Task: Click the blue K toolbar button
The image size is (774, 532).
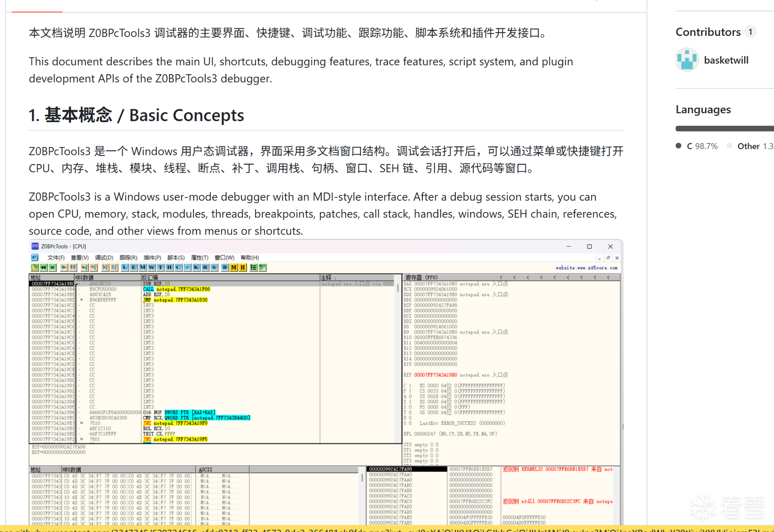Action: pyautogui.click(x=196, y=267)
